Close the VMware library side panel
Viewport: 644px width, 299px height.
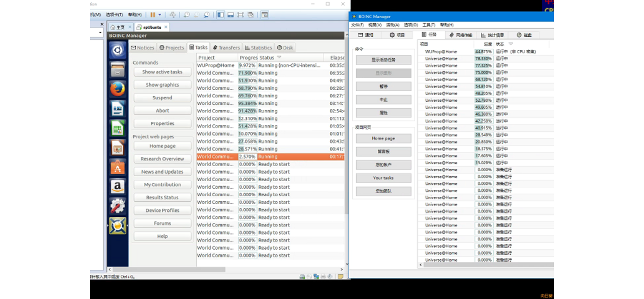pyautogui.click(x=102, y=24)
